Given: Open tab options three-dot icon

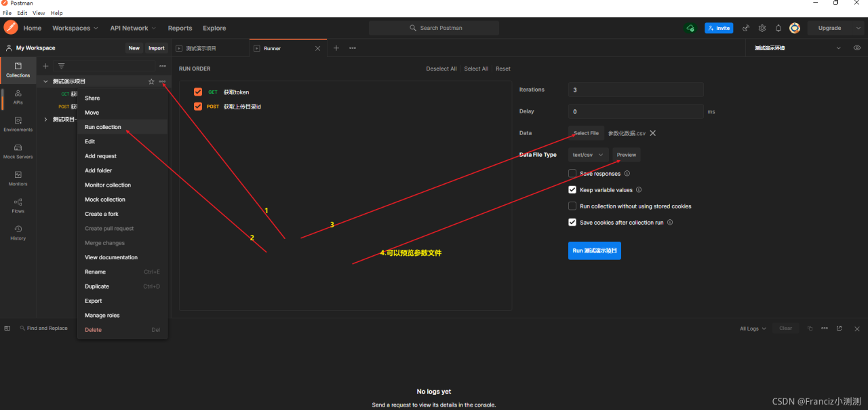Looking at the screenshot, I should pos(353,48).
